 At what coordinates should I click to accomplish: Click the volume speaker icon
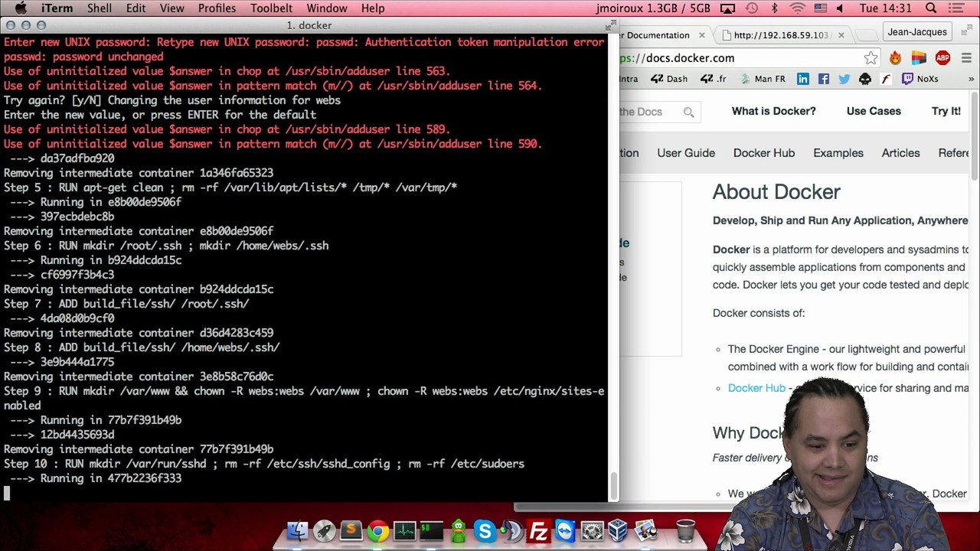pyautogui.click(x=840, y=8)
